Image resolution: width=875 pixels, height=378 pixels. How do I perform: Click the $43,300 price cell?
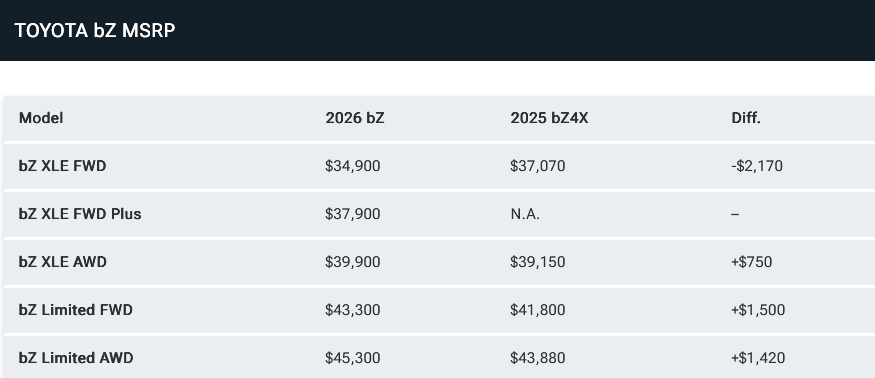pos(353,310)
